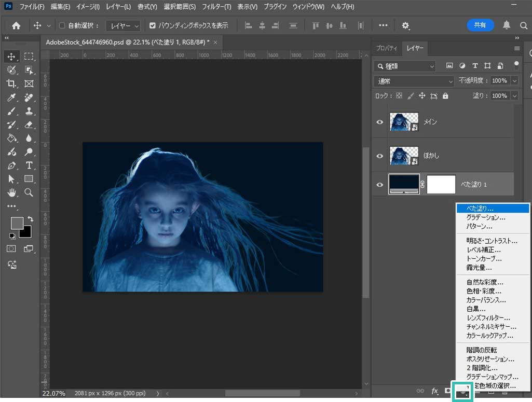The width and height of the screenshot is (532, 402).
Task: Select the Hand tool
Action: (11, 192)
